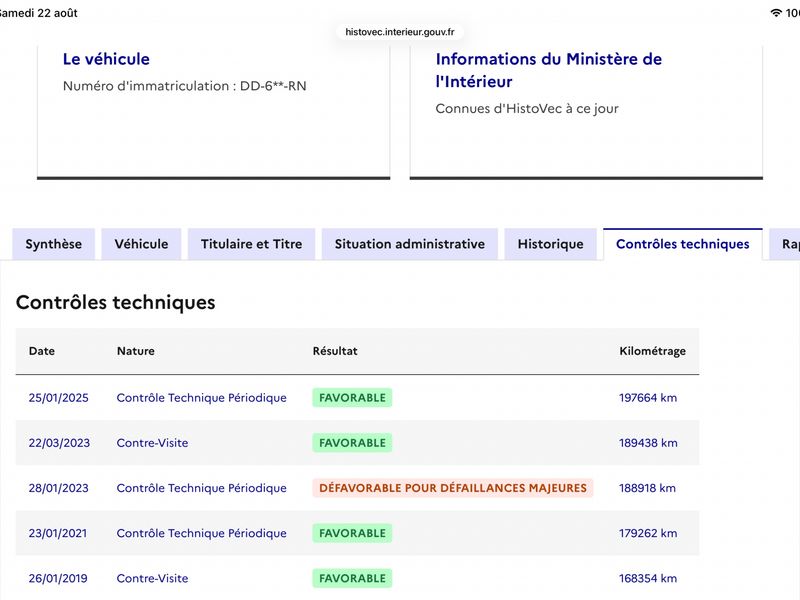Select the registration number DD-6**-RN text
800x600 pixels.
tap(273, 86)
